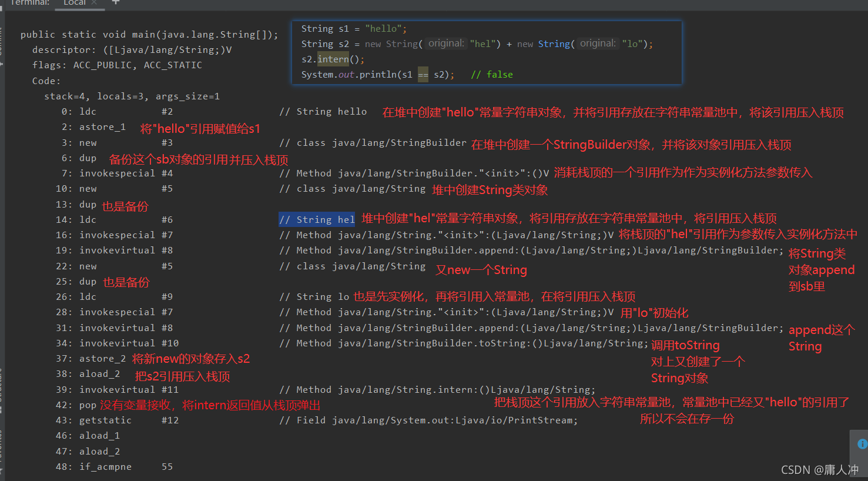
Task: Click the '48: if_acmpne 55' instruction
Action: pos(114,467)
